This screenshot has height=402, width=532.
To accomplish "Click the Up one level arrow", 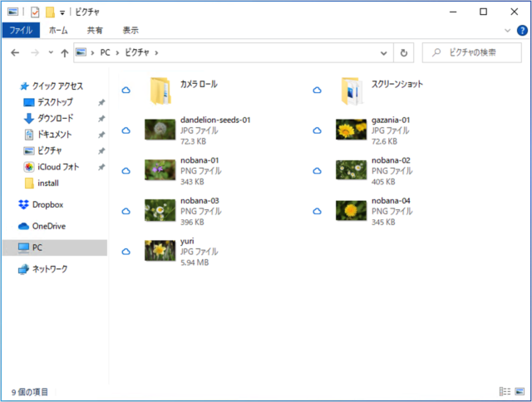I will 65,52.
